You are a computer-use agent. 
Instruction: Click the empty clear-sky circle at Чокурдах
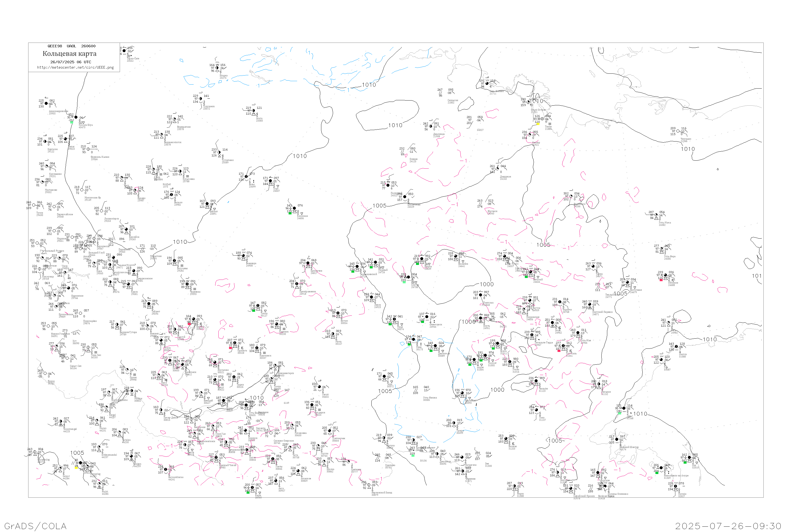pos(678,131)
